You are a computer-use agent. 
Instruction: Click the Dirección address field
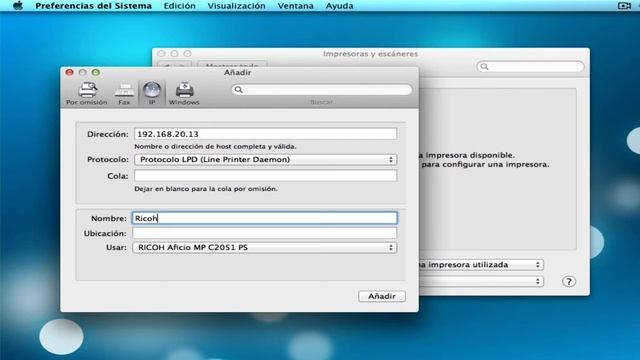click(265, 134)
